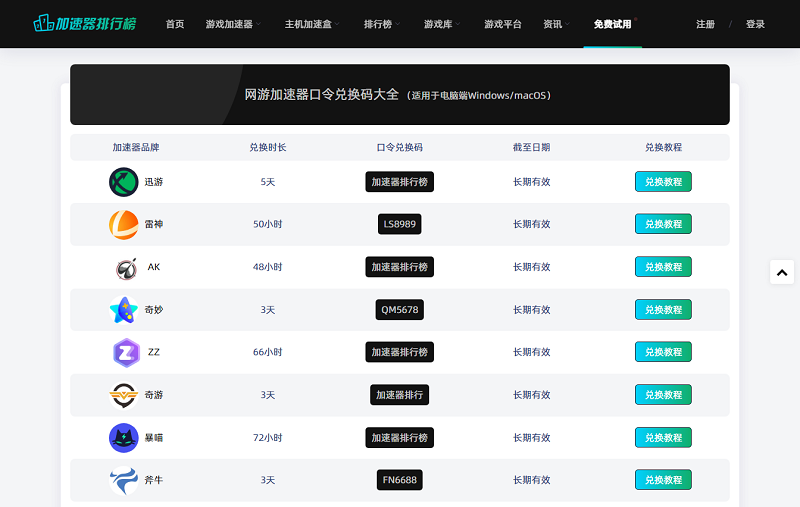
Task: Click the 50小时 duration cell
Action: click(267, 224)
